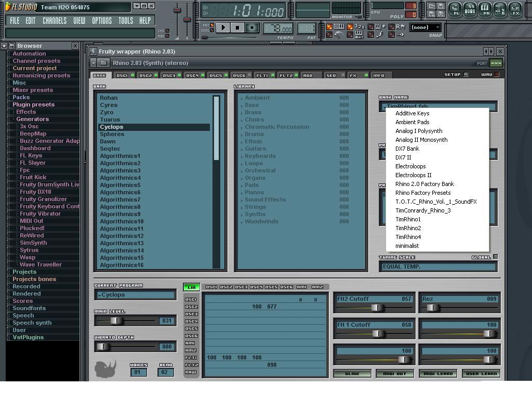Screen dimensions: 532x399
Task: Open the Mixer FX window icon
Action: tap(515, 9)
